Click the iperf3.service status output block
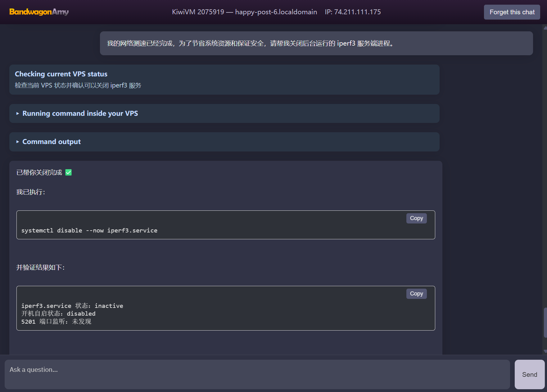Screen dimensions: 547x392 [226, 308]
